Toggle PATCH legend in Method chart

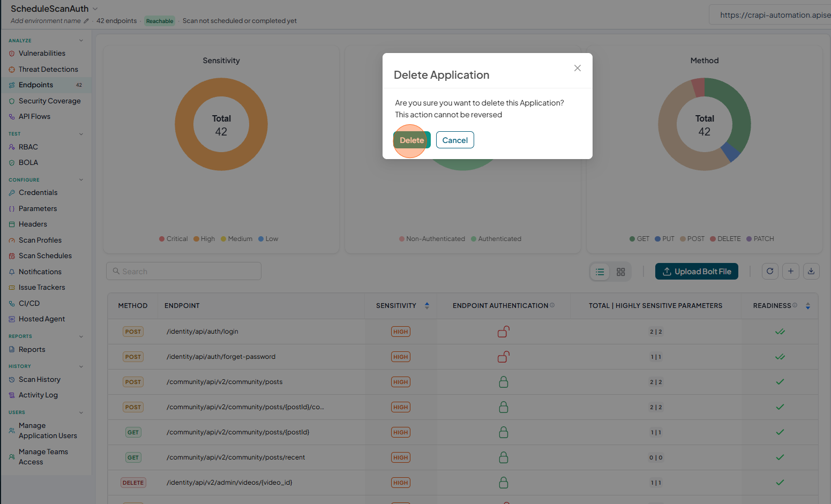pyautogui.click(x=760, y=239)
